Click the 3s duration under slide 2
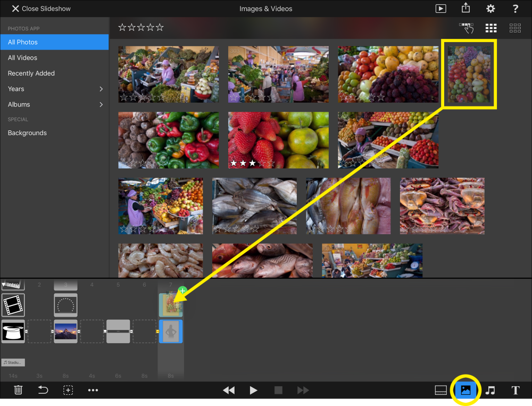This screenshot has width=532, height=406. click(39, 376)
